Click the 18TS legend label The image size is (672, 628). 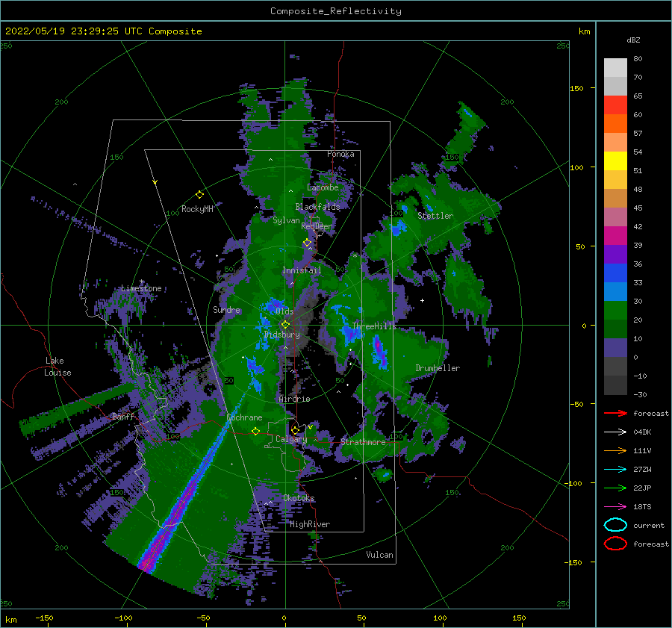point(642,507)
